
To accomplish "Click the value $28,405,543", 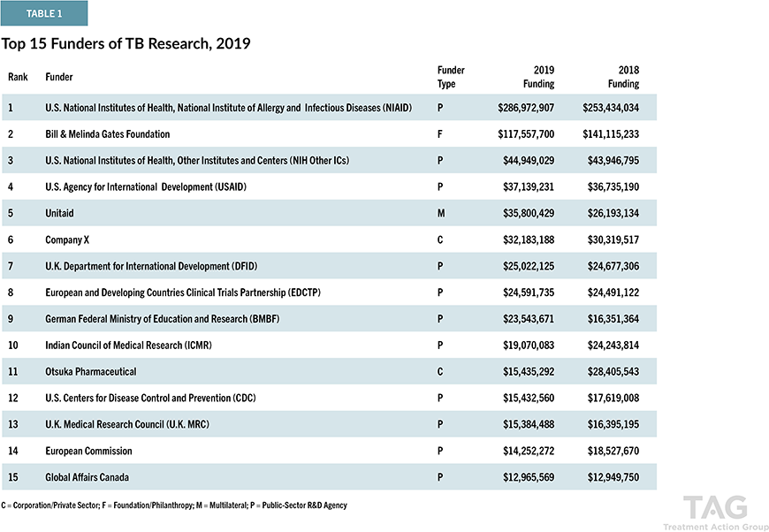I will tap(613, 372).
